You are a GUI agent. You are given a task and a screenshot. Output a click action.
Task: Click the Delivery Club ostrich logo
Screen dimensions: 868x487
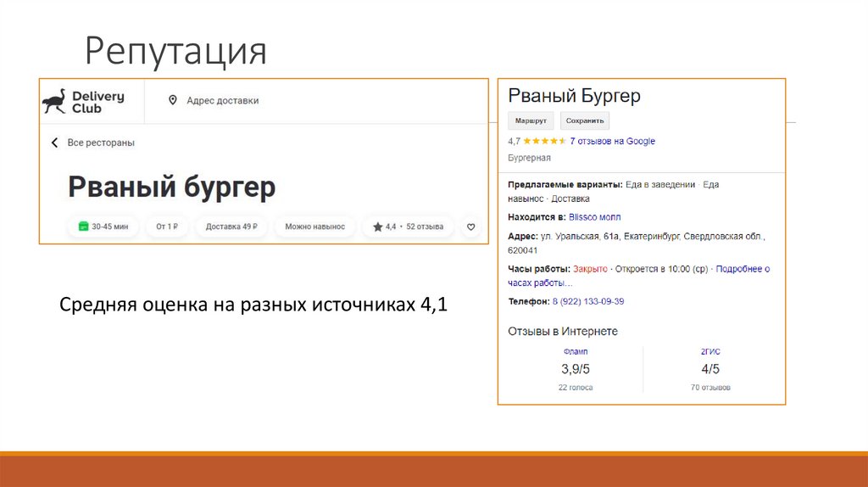[x=54, y=102]
